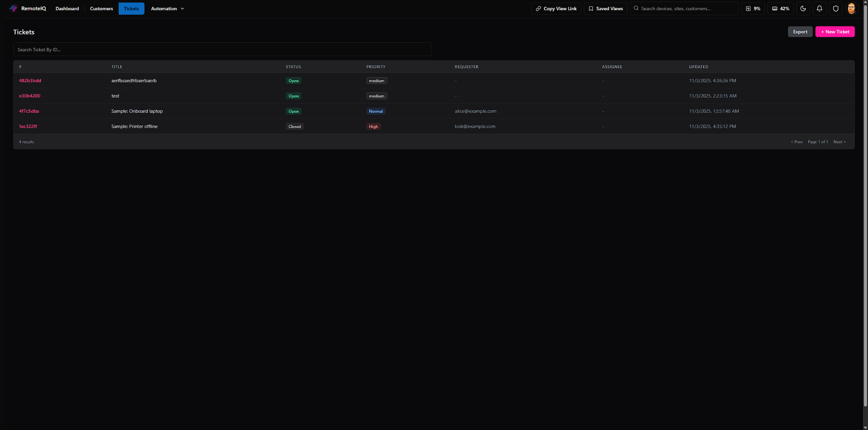Click the shield security icon
The image size is (868, 430).
point(835,8)
